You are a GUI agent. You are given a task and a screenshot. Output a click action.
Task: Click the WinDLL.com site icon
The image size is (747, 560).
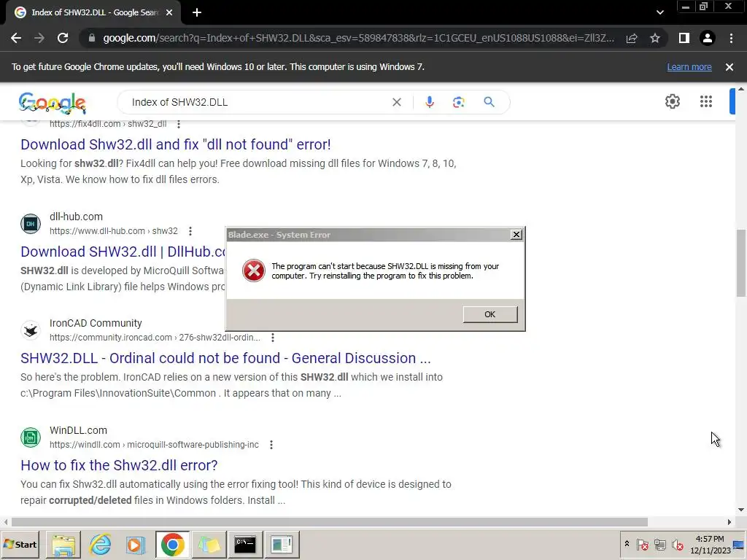(31, 437)
